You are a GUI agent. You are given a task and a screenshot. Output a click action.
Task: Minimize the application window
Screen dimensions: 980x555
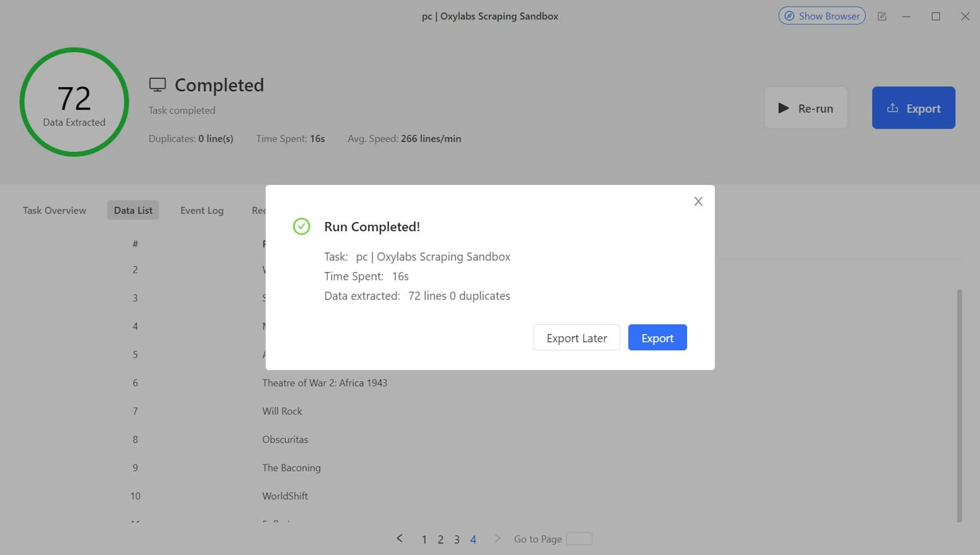point(906,16)
